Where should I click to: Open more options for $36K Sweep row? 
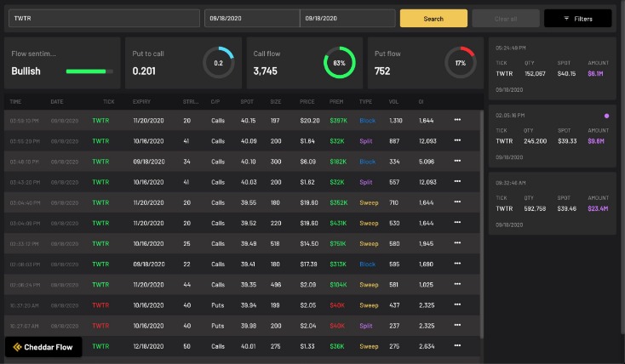(457, 345)
